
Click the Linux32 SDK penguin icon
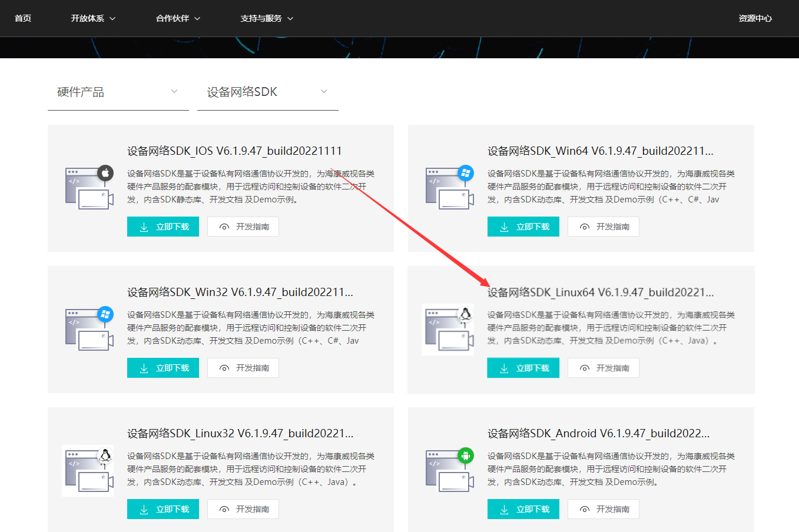point(105,455)
